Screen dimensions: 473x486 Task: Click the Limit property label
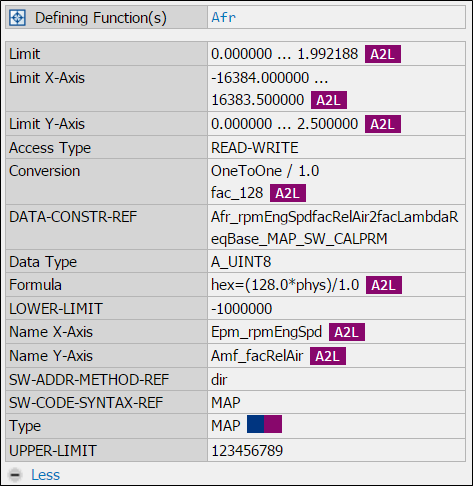(x=25, y=54)
